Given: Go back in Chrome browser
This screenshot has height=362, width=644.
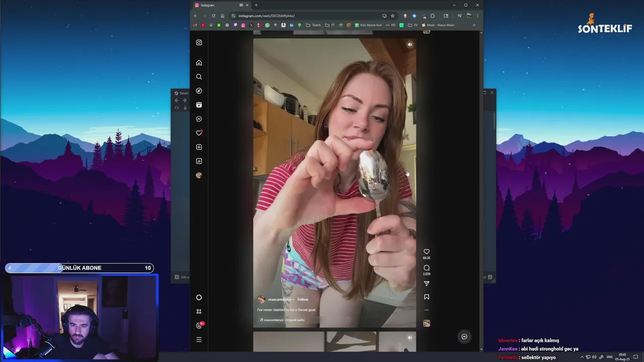Looking at the screenshot, I should tap(195, 16).
